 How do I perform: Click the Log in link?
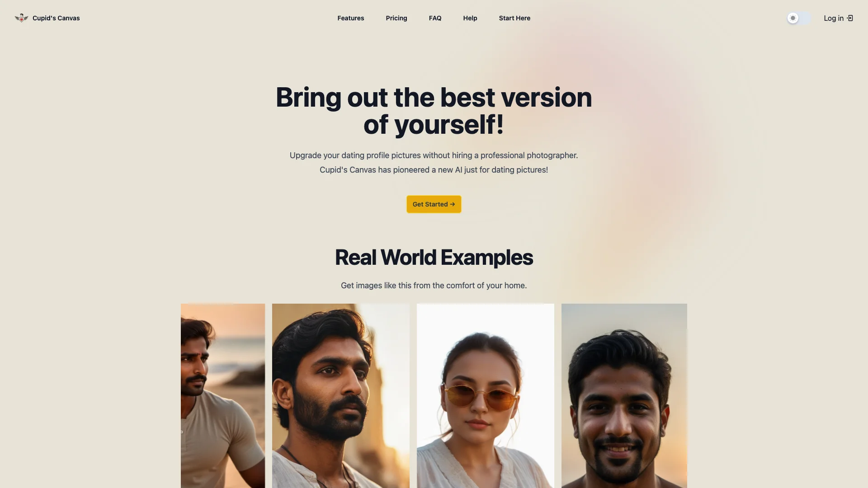tap(838, 18)
